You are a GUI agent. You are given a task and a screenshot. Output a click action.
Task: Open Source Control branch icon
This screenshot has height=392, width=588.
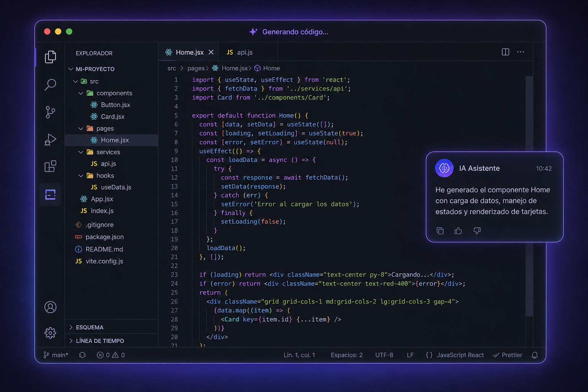click(50, 112)
